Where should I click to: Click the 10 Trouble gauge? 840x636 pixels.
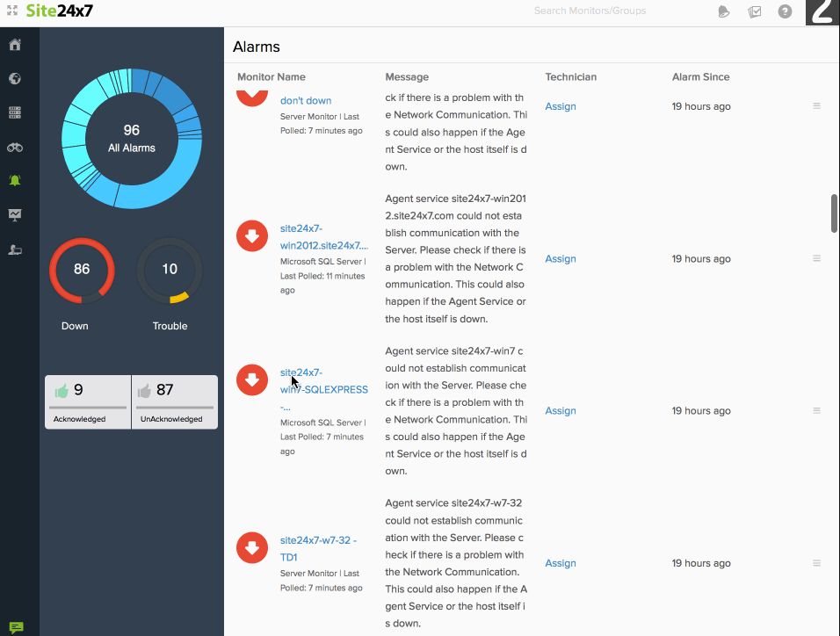170,270
